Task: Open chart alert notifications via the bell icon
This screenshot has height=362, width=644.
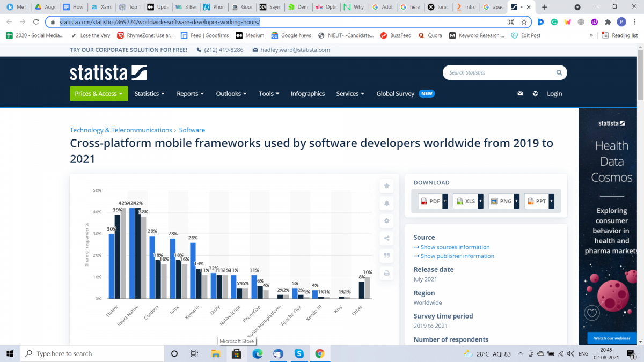Action: [386, 203]
